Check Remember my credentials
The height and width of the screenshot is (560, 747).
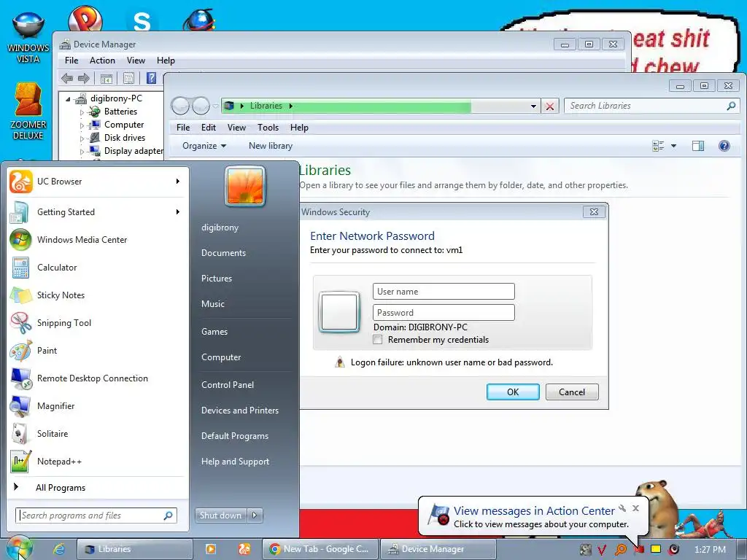tap(378, 340)
